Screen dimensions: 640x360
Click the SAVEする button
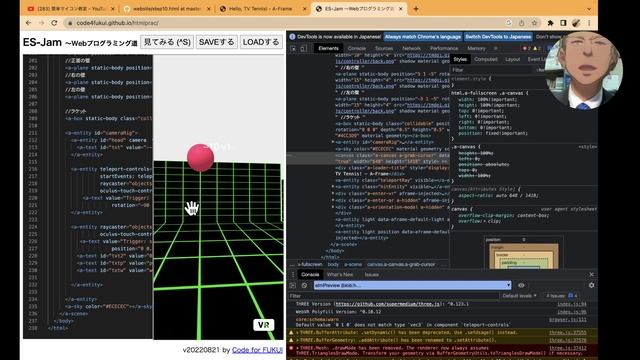[x=216, y=42]
